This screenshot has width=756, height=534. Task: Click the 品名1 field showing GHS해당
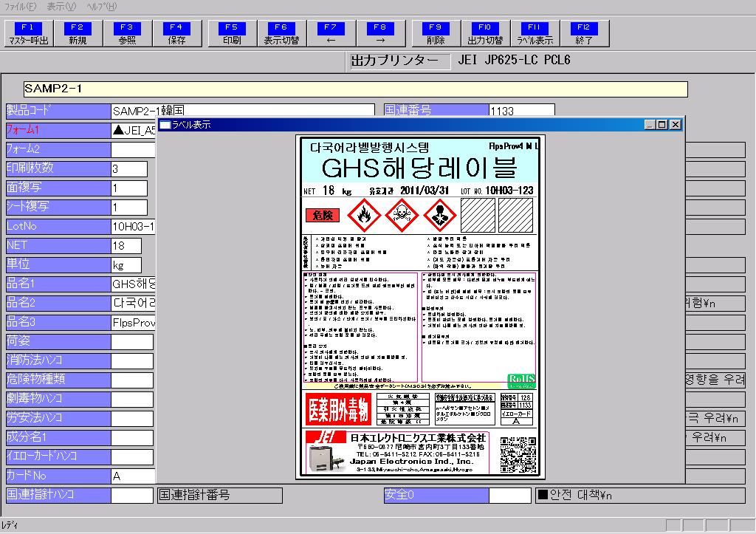(133, 284)
